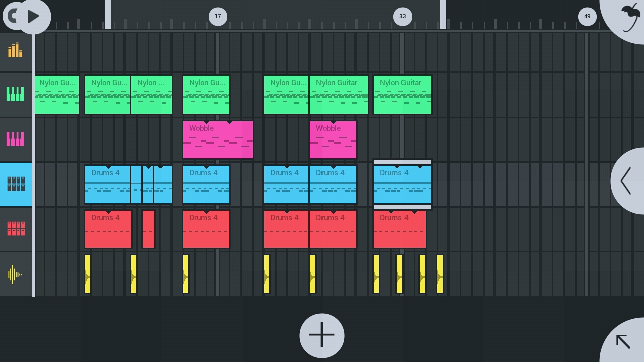Select the first pink Wobble clip

(x=217, y=140)
